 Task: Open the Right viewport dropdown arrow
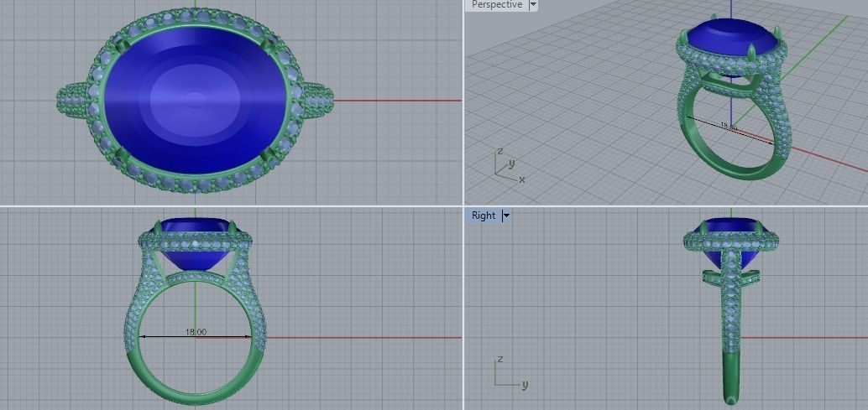click(x=506, y=215)
